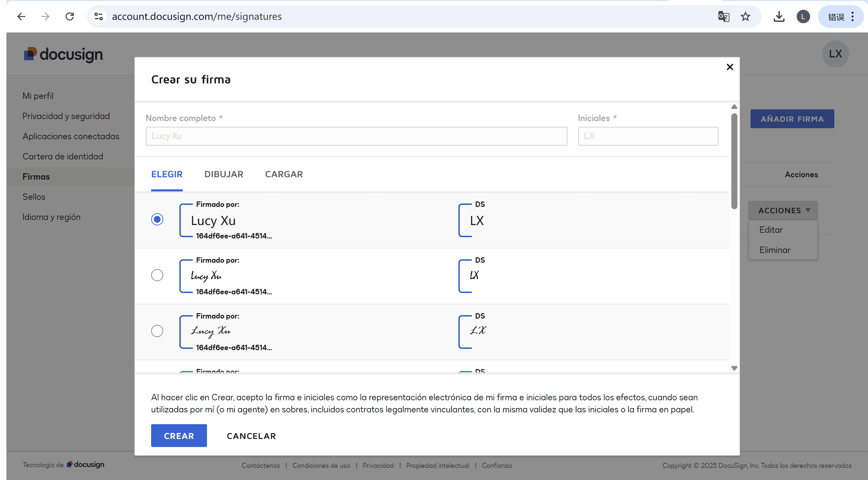This screenshot has width=868, height=480.
Task: Select the first Lucy Xu signature style
Action: 157,219
